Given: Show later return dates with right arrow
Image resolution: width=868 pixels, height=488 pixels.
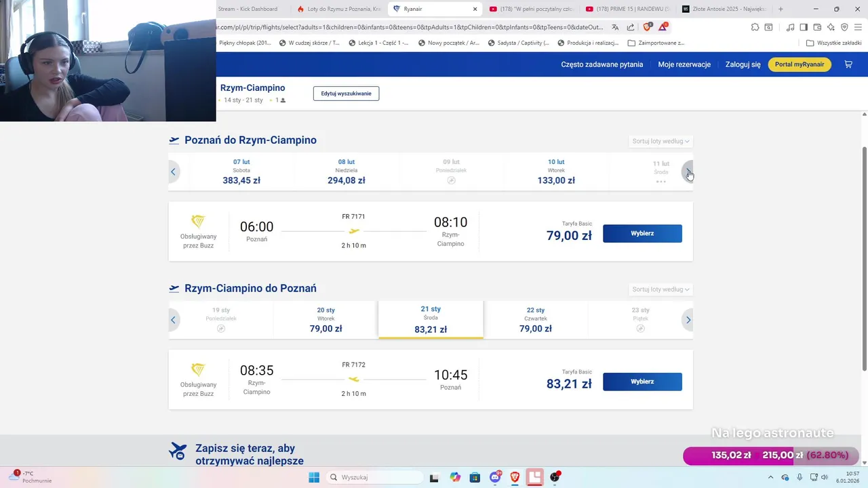Looking at the screenshot, I should pyautogui.click(x=688, y=320).
